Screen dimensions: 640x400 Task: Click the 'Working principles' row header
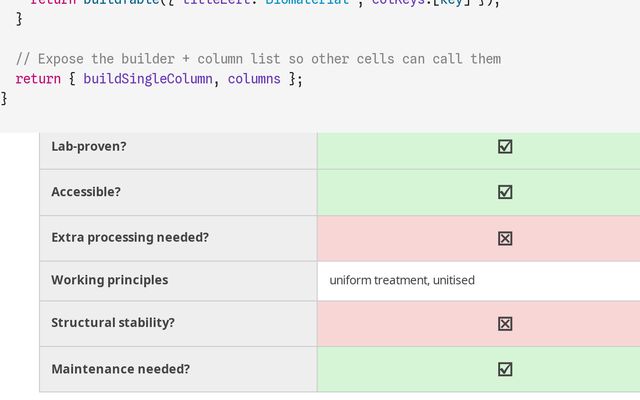[110, 280]
